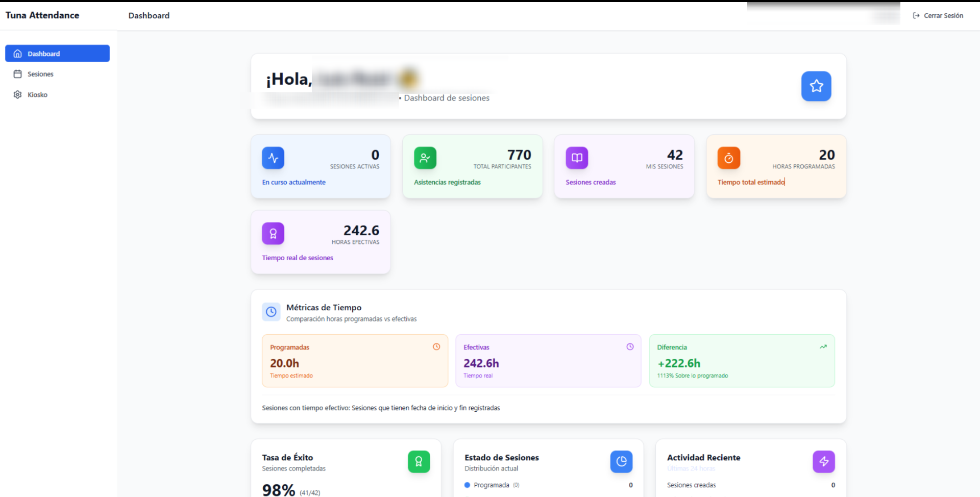The image size is (980, 497).
Task: Click the clock icon next to Métricas de Tiempo
Action: [x=271, y=312]
